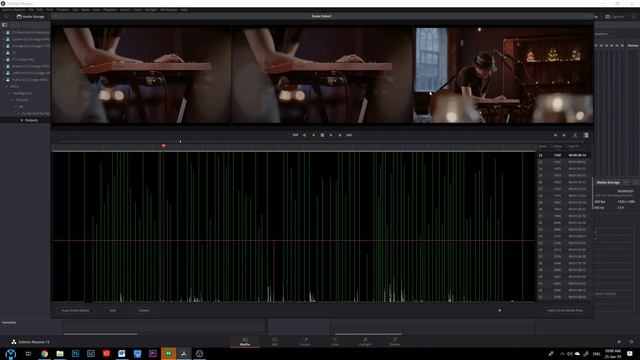Collapse the fourth-level folder in tree

[x=16, y=107]
